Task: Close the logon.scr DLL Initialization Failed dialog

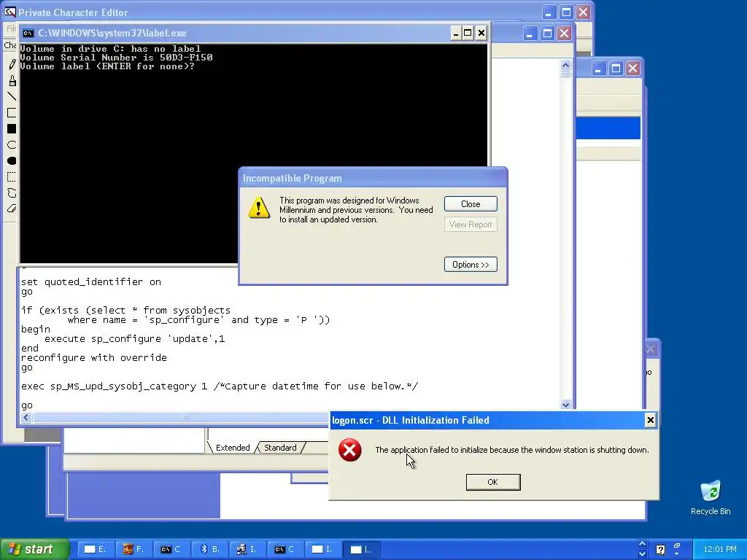Action: pos(650,420)
